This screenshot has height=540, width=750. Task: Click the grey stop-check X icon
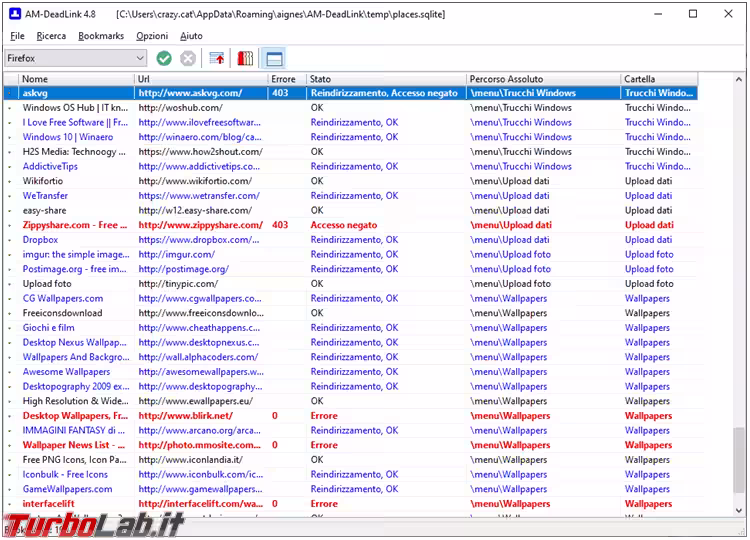pos(188,58)
